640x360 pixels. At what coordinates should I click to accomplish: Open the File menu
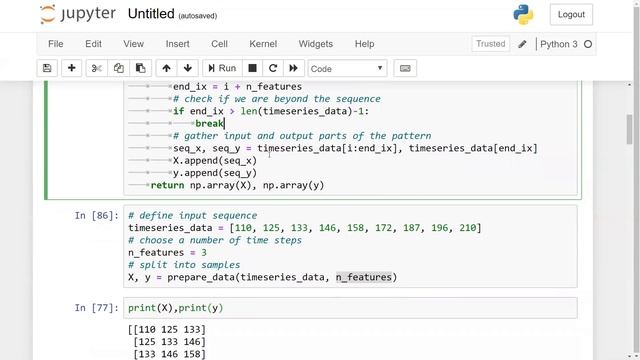[56, 44]
